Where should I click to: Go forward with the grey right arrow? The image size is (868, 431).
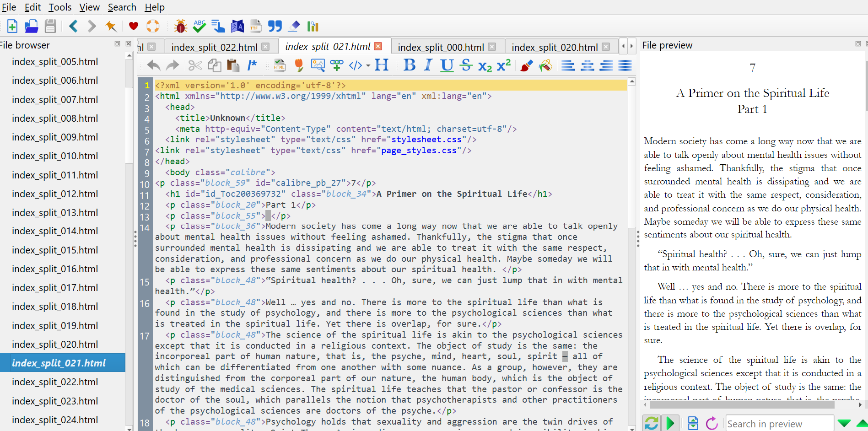92,26
